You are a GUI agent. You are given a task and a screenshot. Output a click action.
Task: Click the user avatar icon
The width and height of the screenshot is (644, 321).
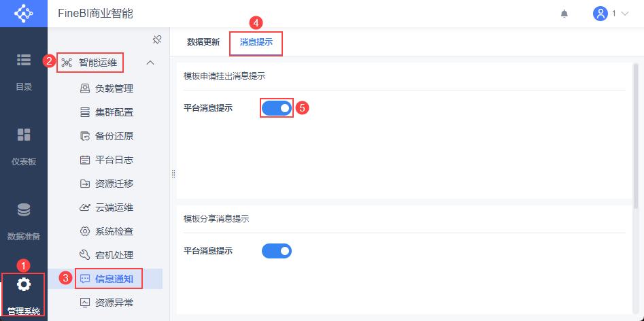coord(600,14)
